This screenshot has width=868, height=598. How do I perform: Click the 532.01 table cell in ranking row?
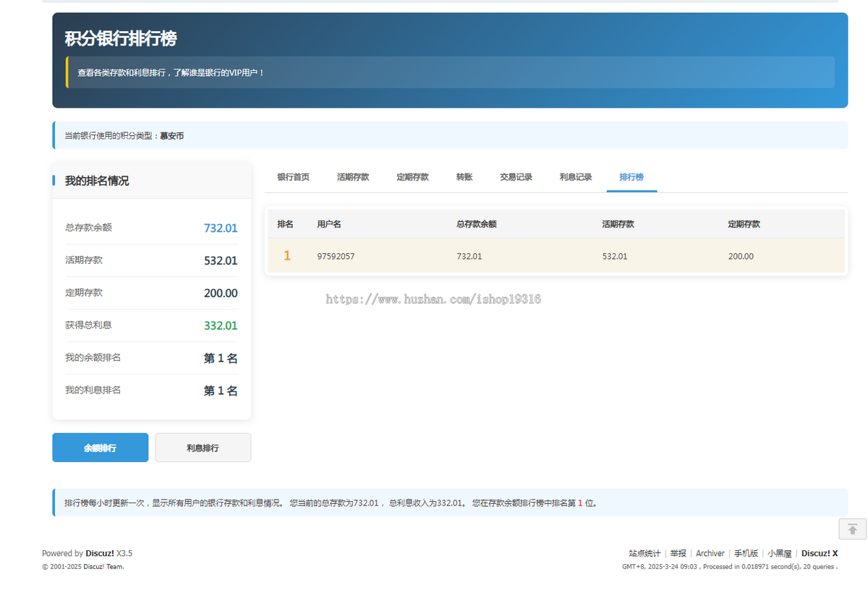click(x=615, y=257)
